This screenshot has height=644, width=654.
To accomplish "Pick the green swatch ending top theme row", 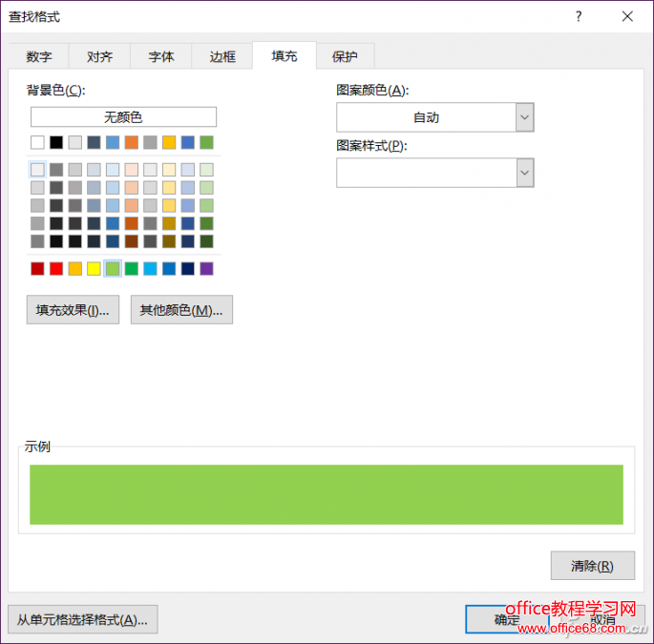I will [206, 142].
